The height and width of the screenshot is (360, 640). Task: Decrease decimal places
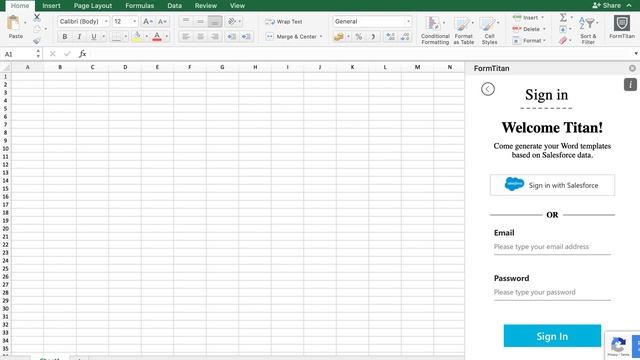[x=405, y=37]
